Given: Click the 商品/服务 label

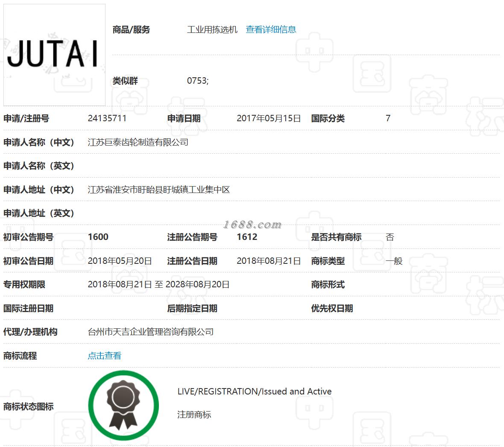Looking at the screenshot, I should (131, 29).
